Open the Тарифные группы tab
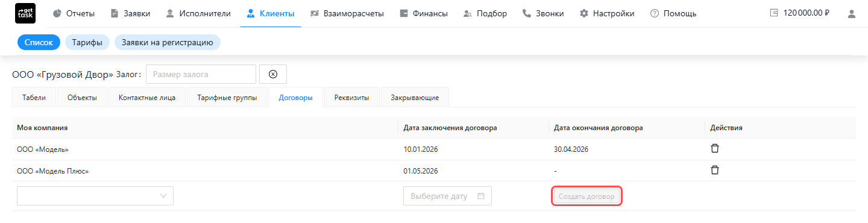The width and height of the screenshot is (868, 223). pos(227,98)
